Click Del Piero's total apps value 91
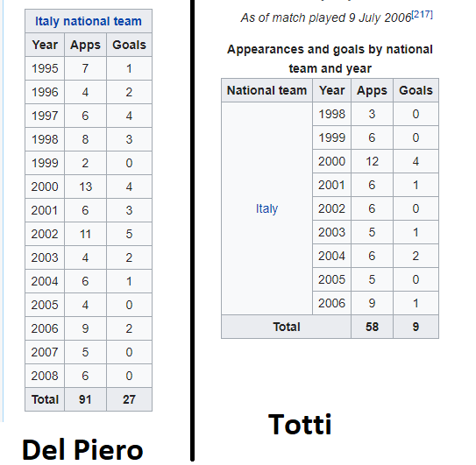 [85, 399]
